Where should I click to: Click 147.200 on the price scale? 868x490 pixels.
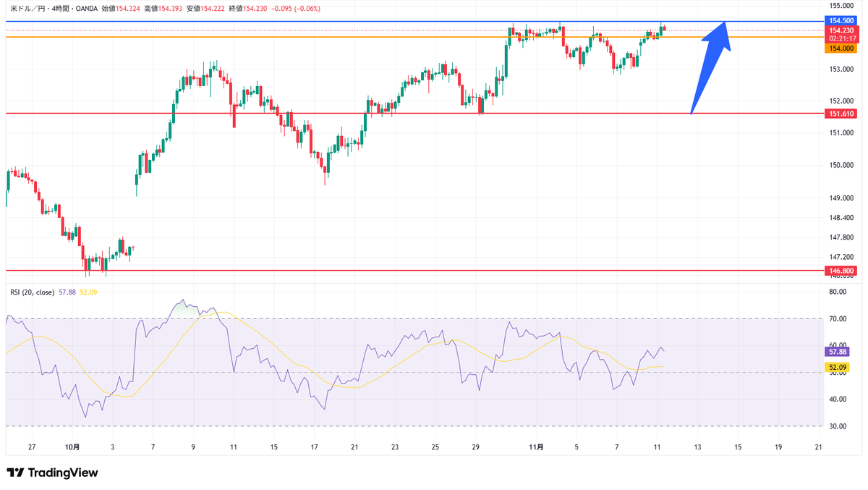coord(841,257)
